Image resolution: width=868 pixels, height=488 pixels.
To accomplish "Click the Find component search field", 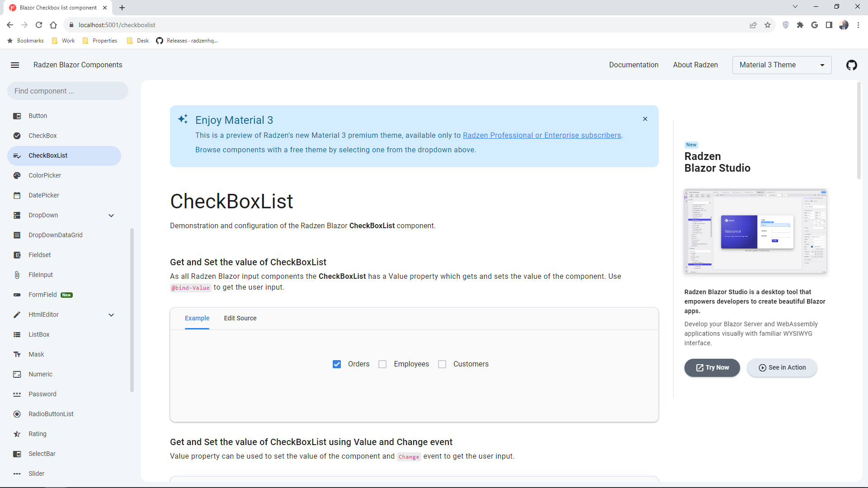I will tap(68, 91).
